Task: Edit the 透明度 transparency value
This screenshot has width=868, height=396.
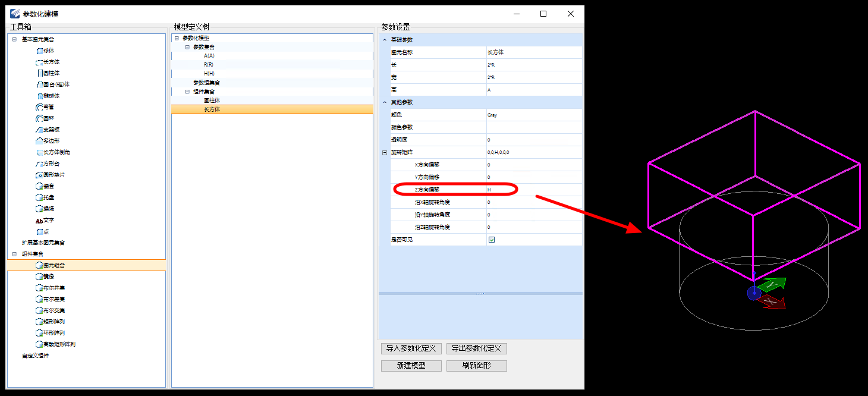Action: point(534,140)
